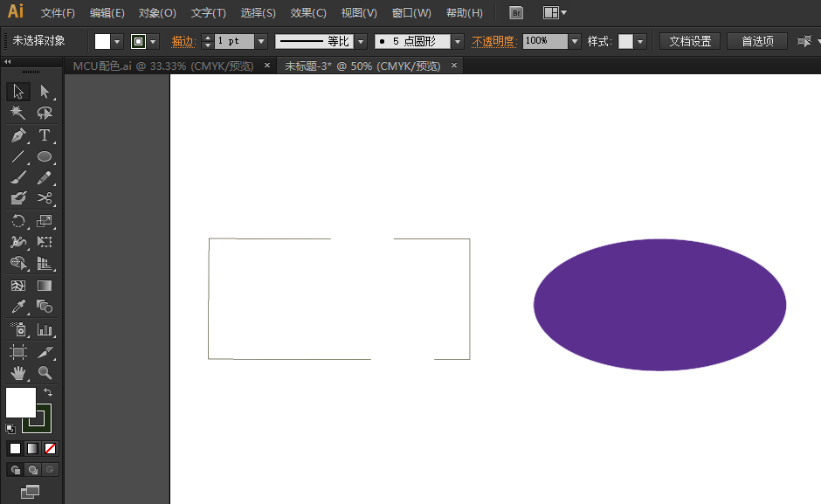This screenshot has height=504, width=821.
Task: Select the Type tool
Action: point(45,135)
